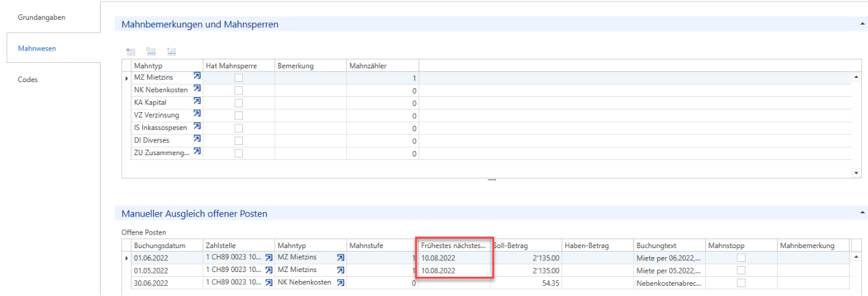Click the Soll-Betrag column header
This screenshot has height=296, width=868.
point(526,245)
